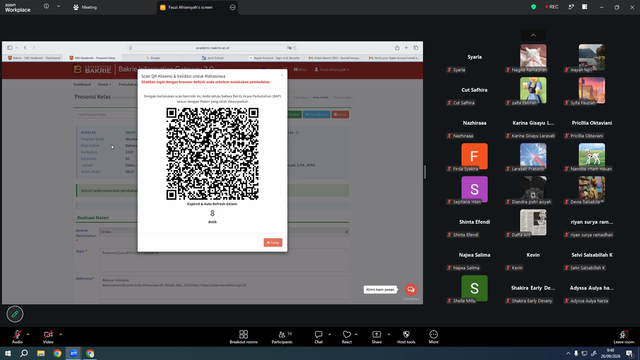This screenshot has width=640, height=360.
Task: Click browser forward arrow in shared screen
Action: click(34, 48)
